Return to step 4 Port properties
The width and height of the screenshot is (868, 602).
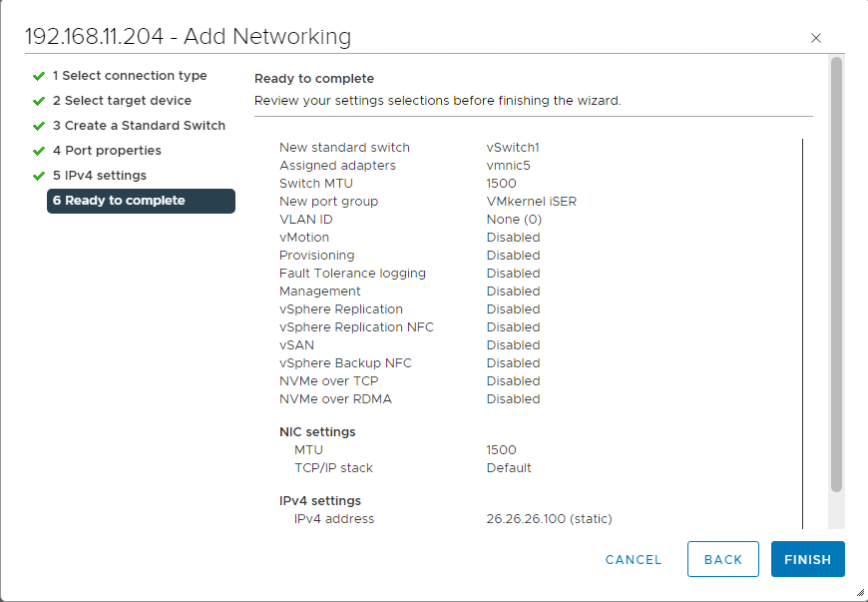(x=107, y=151)
